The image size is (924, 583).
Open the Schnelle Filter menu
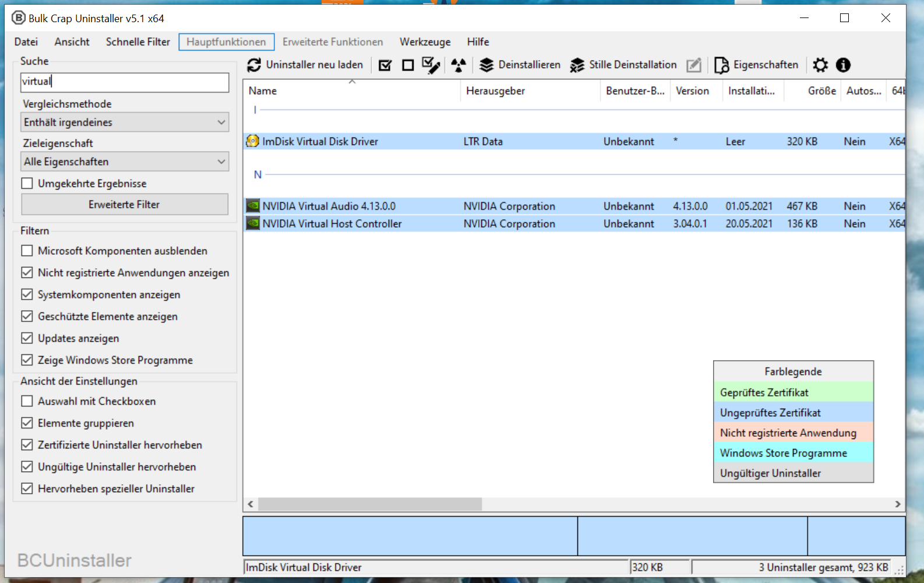[x=138, y=42]
